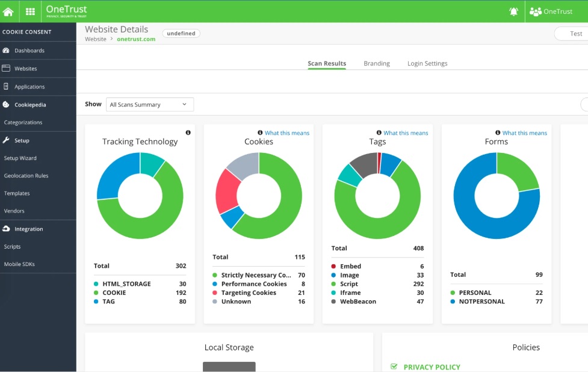The image size is (588, 372).
Task: Click the Cookiepedia cookie icon
Action: tap(6, 105)
